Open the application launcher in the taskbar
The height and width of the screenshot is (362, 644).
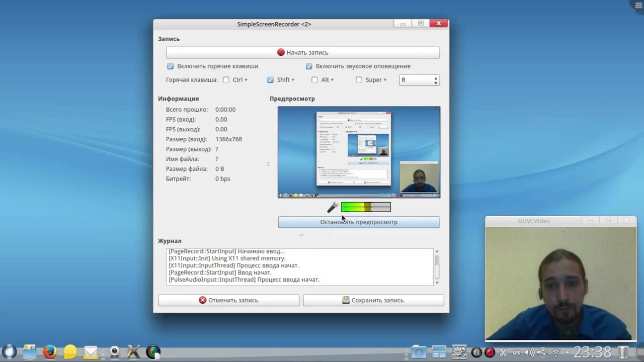9,352
